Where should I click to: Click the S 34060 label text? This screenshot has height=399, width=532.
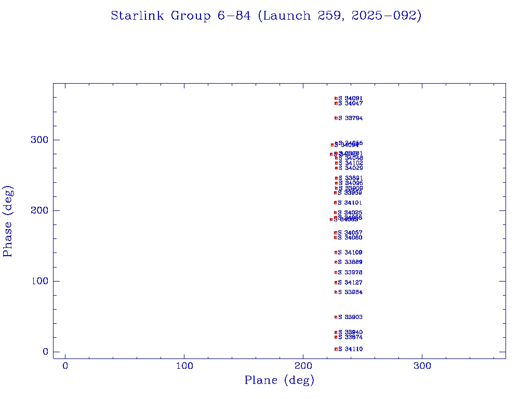coord(351,237)
